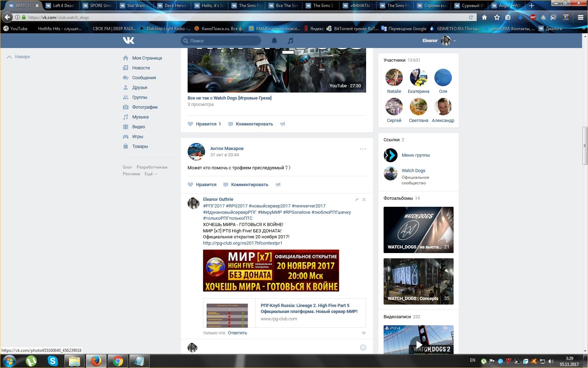The image size is (588, 368).
Task: Click the Firefox home icon
Action: click(x=484, y=17)
